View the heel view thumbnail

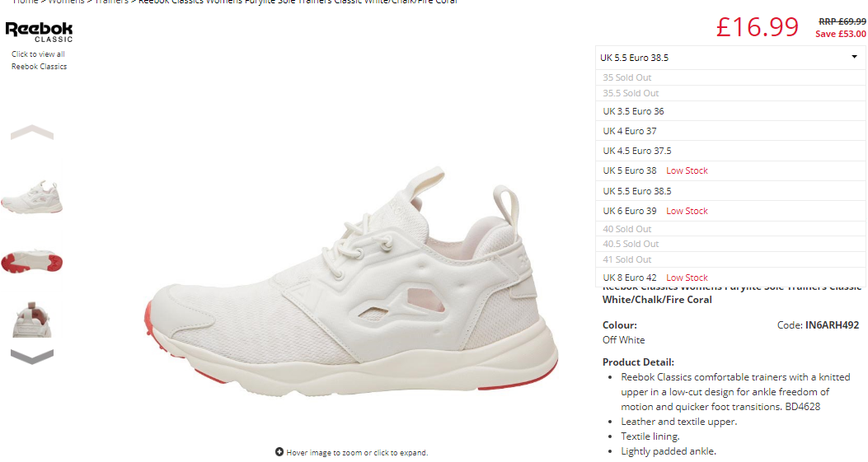click(x=32, y=320)
